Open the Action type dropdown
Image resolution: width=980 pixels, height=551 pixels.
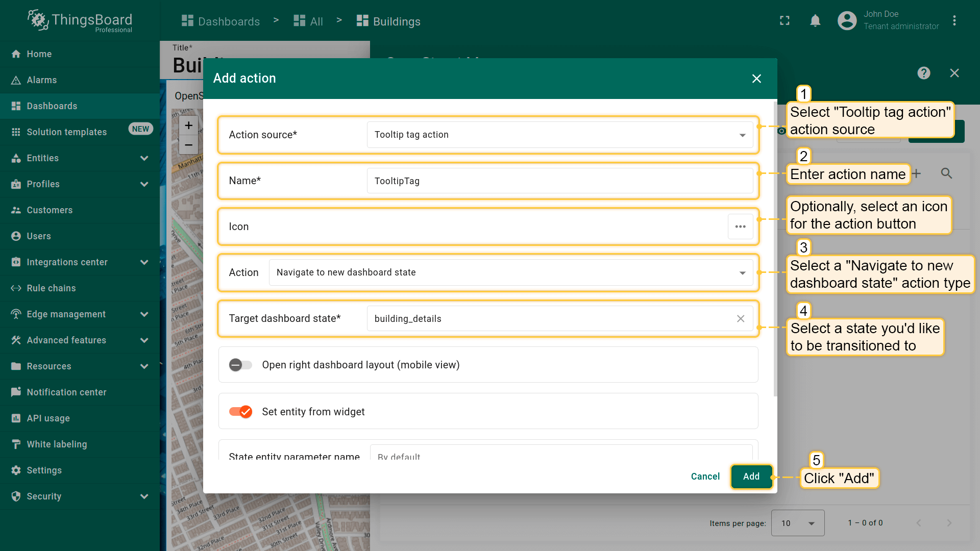(x=510, y=272)
